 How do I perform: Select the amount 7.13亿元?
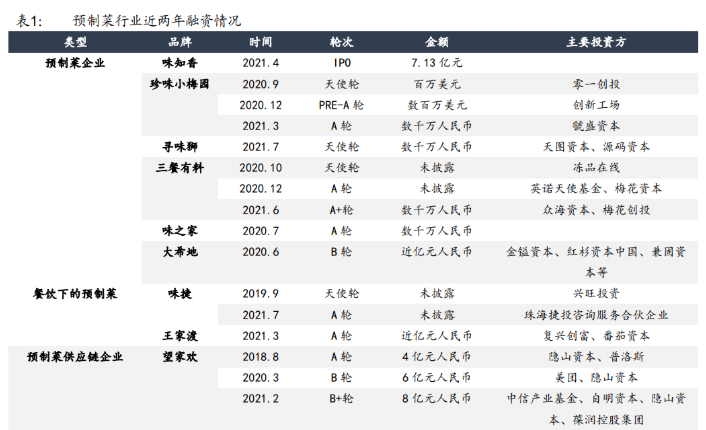coord(437,63)
